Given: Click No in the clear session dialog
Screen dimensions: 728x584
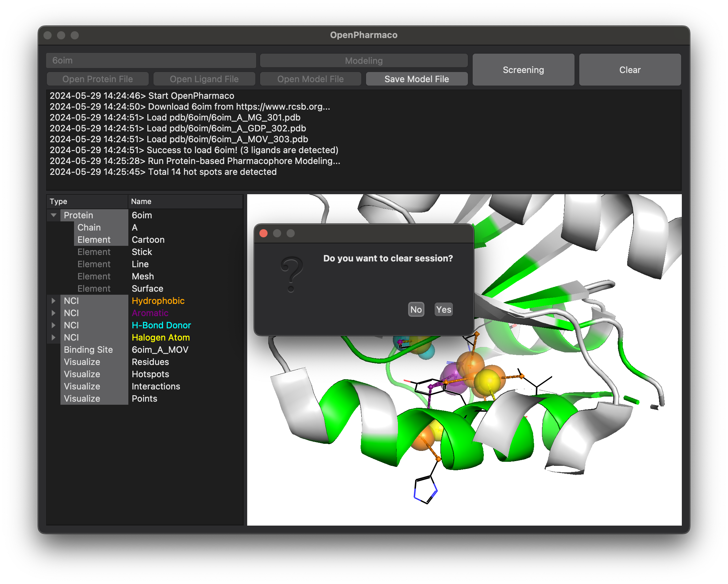Looking at the screenshot, I should pos(416,309).
